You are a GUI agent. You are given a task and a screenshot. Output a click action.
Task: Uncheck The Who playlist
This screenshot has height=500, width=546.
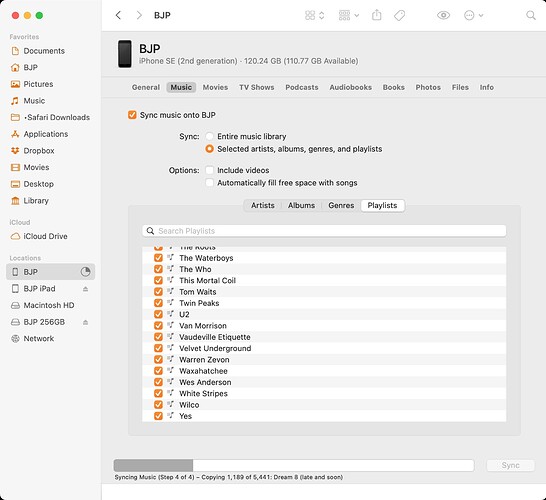click(x=158, y=269)
